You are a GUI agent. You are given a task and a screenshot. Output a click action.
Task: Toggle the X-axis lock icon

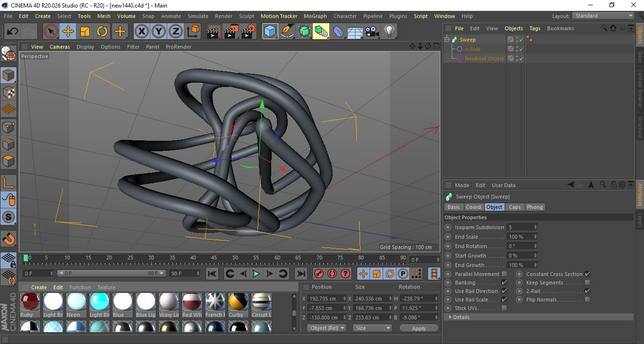coord(141,32)
